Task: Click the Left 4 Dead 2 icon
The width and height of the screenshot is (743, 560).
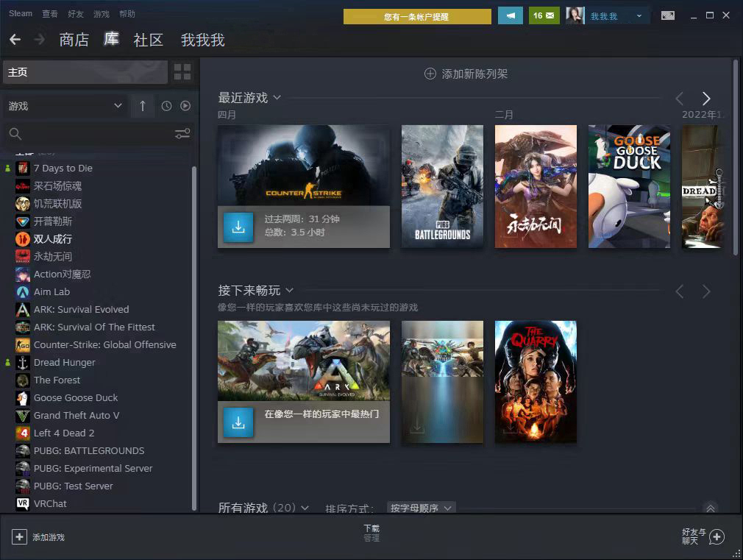Action: pos(22,433)
